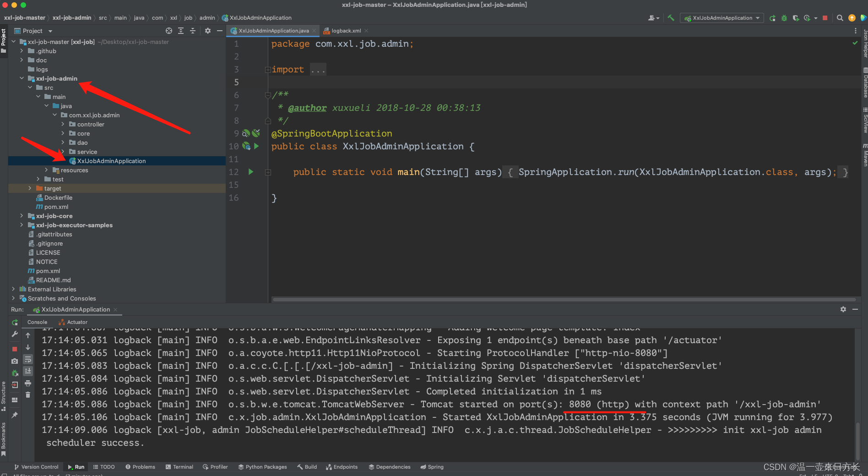
Task: Toggle Soft-Wrap in the console
Action: coord(28,359)
